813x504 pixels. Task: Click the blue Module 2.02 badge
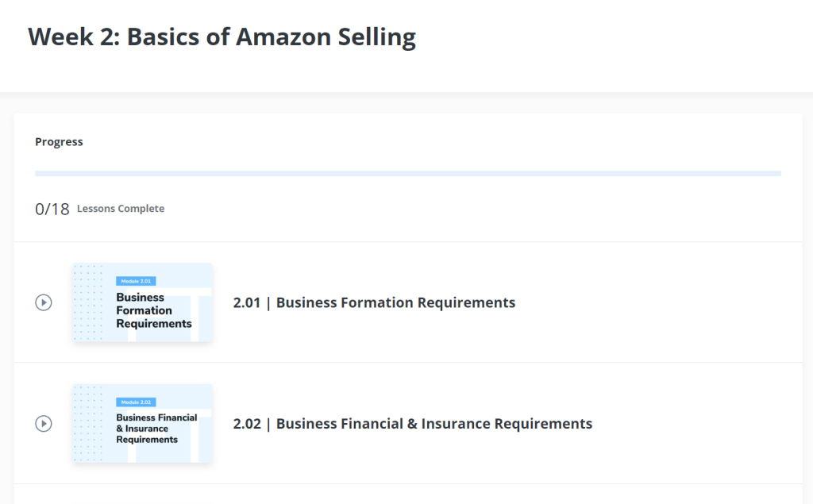point(136,402)
